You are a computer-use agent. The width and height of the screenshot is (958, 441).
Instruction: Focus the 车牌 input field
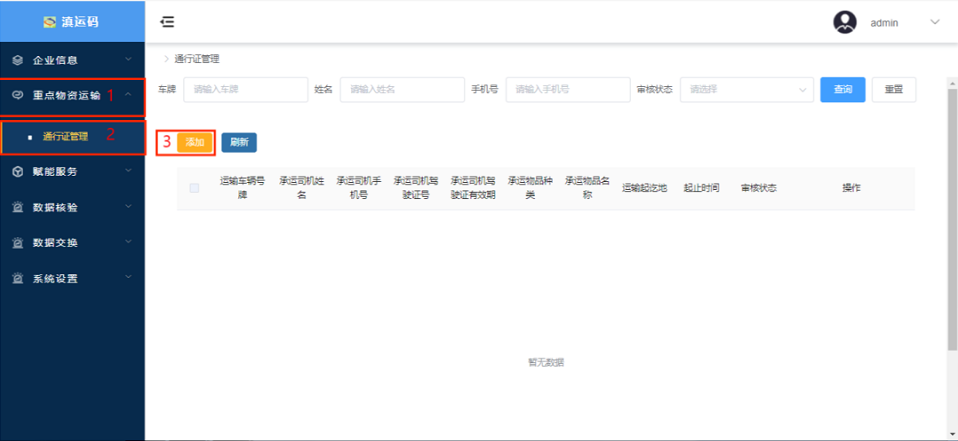245,90
